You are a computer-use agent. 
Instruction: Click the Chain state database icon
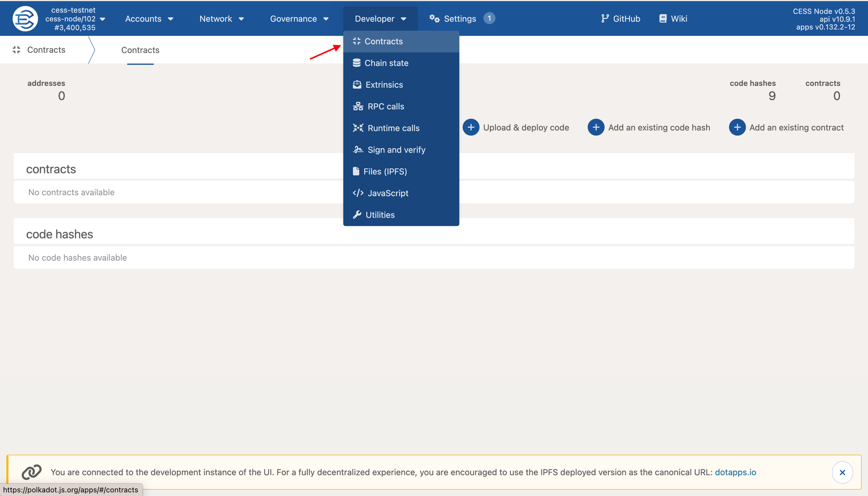356,63
